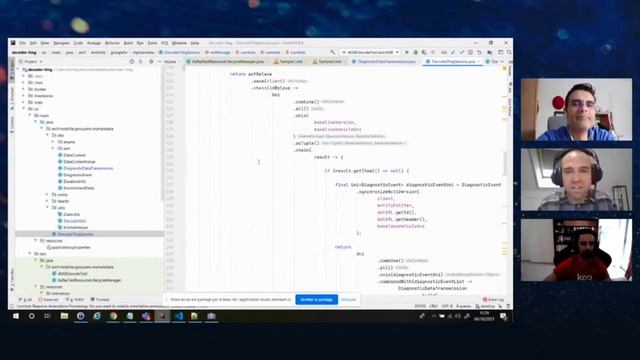Click the VCS history clock icon
The height and width of the screenshot is (360, 640).
point(471,52)
